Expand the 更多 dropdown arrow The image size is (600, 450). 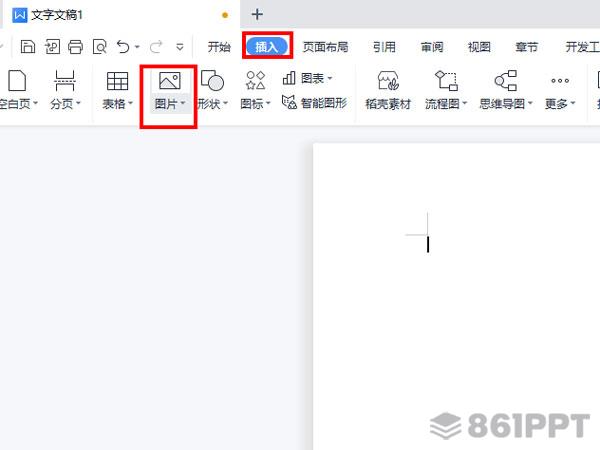coord(573,103)
